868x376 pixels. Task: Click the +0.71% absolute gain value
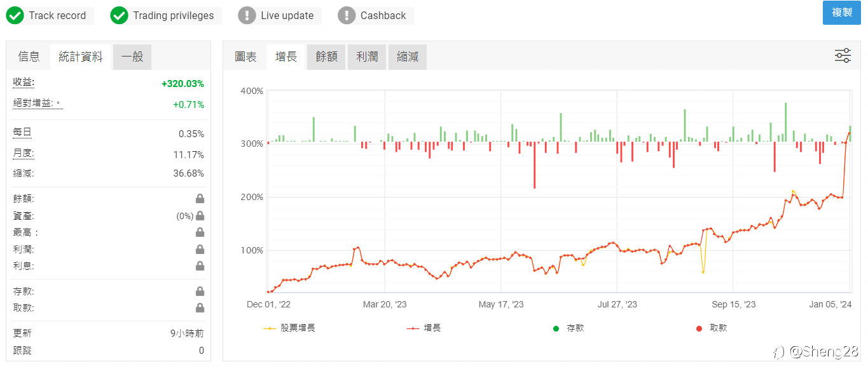point(189,105)
